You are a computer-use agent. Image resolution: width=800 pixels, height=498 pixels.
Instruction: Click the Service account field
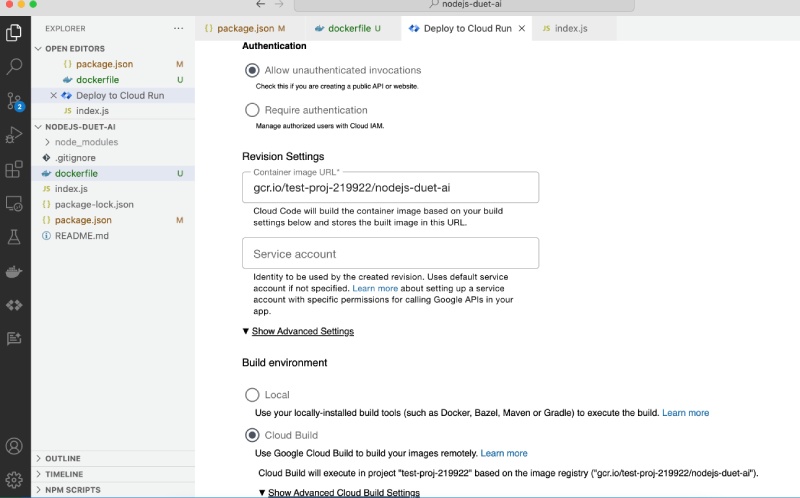(x=390, y=253)
